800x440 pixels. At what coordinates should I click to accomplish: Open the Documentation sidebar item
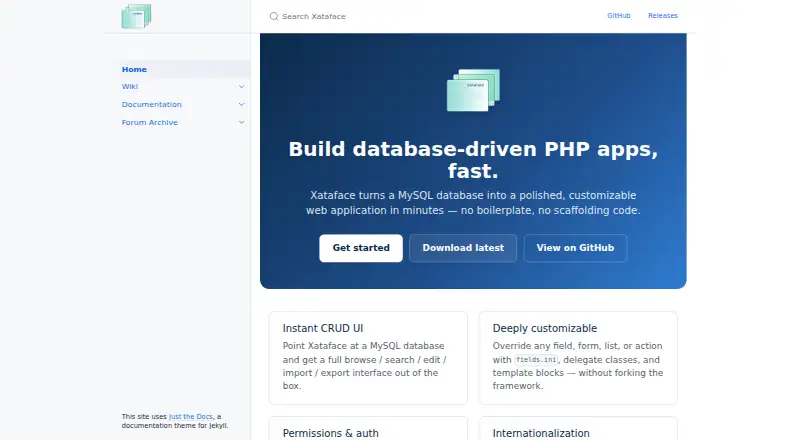pos(152,105)
